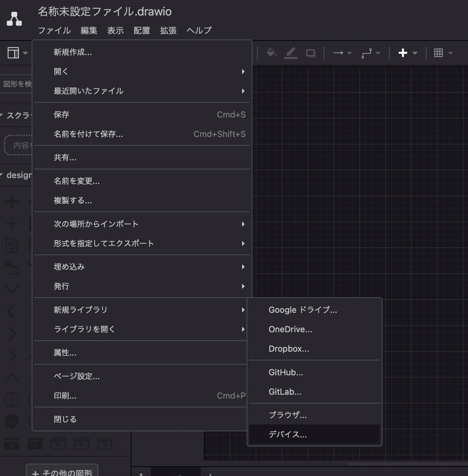Select 保存 menu entry
The width and height of the screenshot is (468, 476).
(x=142, y=115)
